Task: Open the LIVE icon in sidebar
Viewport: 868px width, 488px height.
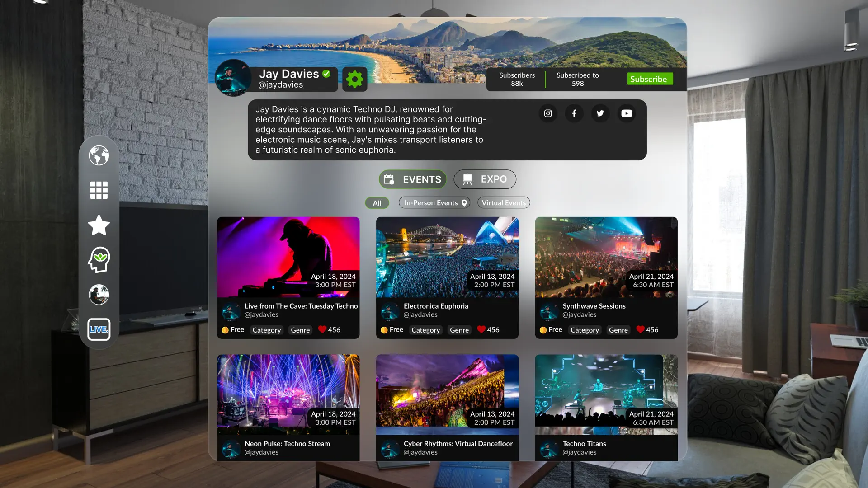Action: (x=99, y=329)
